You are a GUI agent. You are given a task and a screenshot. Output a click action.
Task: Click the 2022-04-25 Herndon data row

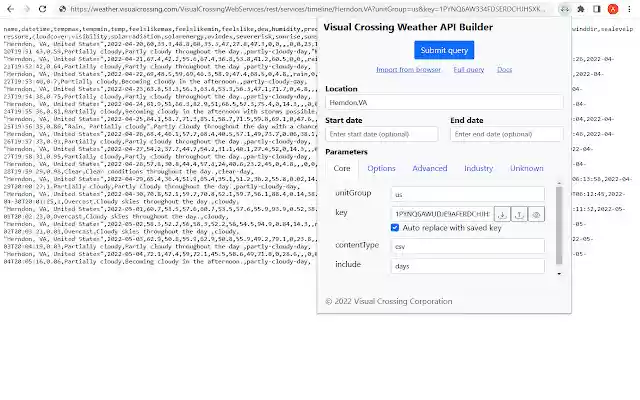point(160,123)
